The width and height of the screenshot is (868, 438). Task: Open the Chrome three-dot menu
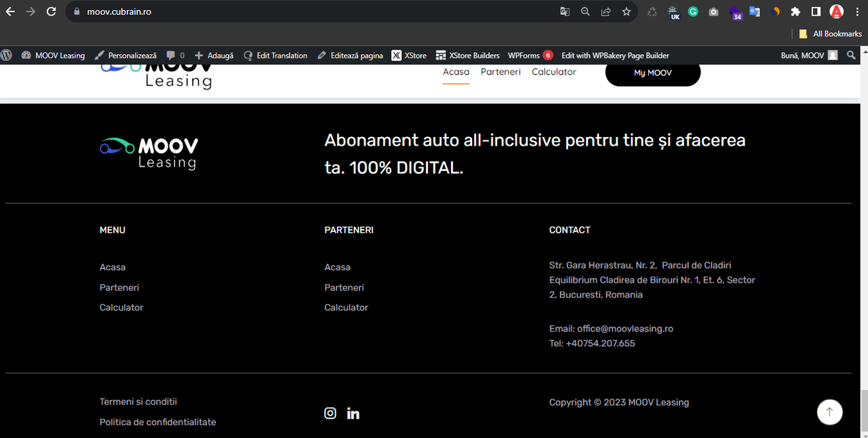856,12
